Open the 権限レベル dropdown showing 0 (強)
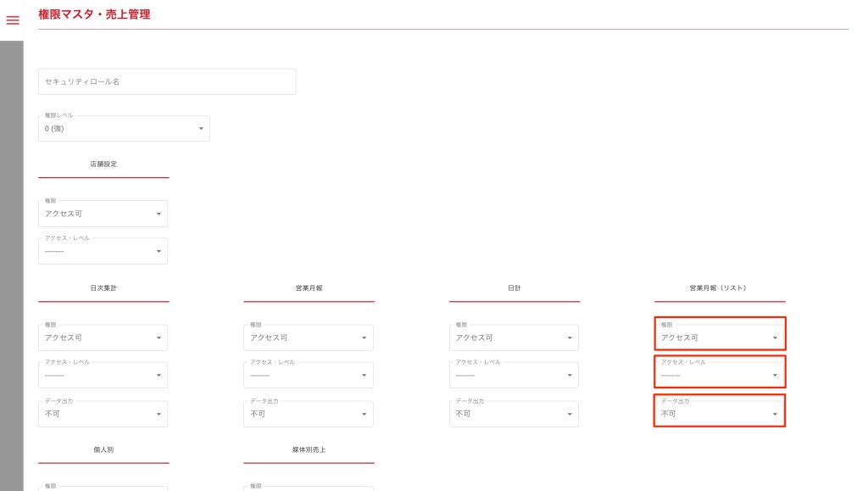Viewport: 868px width, 491px height. click(x=124, y=128)
